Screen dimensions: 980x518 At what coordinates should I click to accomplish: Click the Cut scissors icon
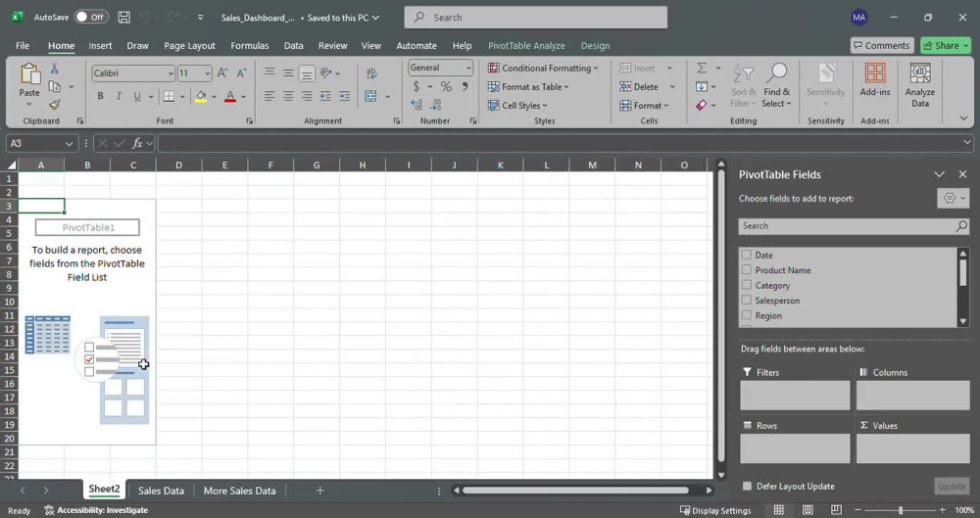54,69
